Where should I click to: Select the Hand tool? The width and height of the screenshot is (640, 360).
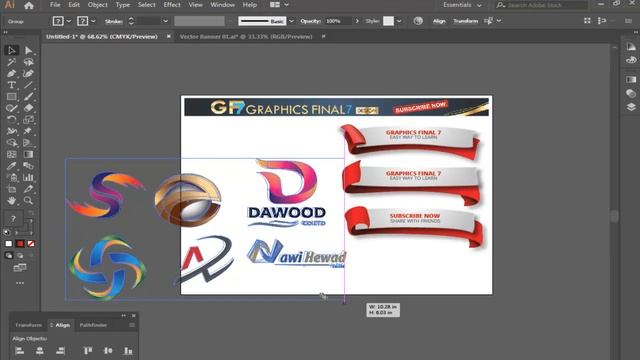(x=11, y=200)
